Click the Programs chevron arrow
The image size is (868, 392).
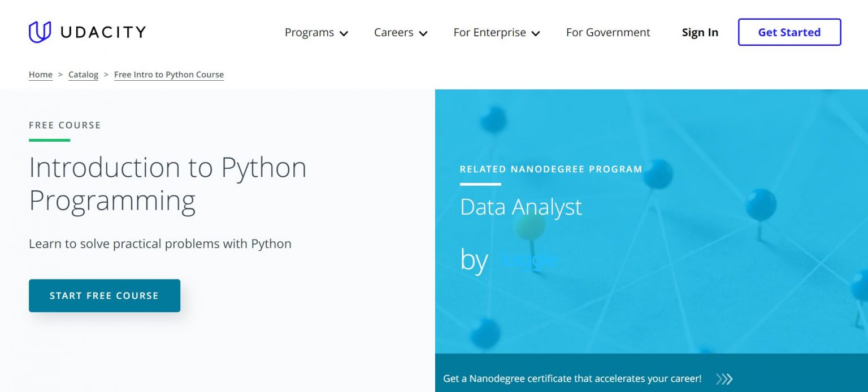344,34
